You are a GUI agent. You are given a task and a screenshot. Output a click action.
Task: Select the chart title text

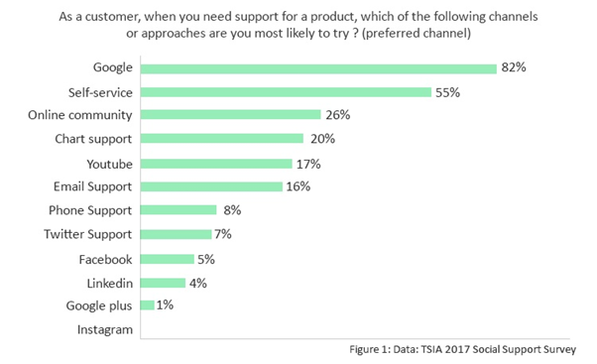(x=298, y=25)
